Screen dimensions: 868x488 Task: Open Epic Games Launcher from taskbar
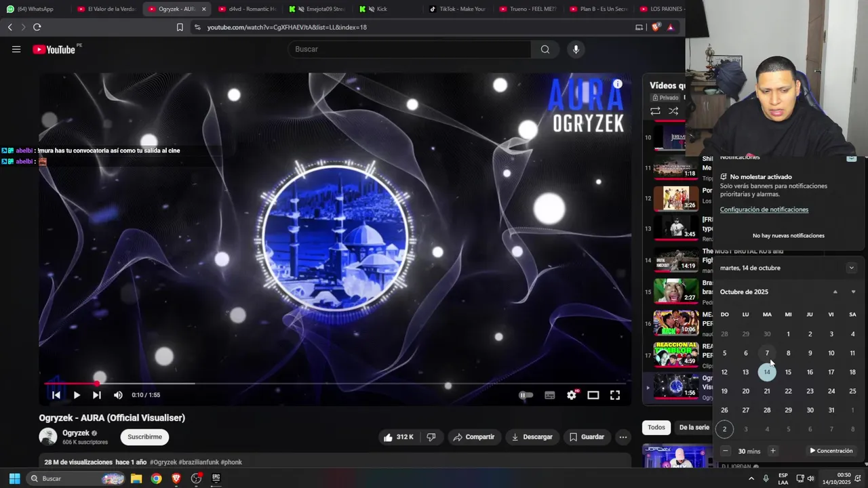[216, 479]
